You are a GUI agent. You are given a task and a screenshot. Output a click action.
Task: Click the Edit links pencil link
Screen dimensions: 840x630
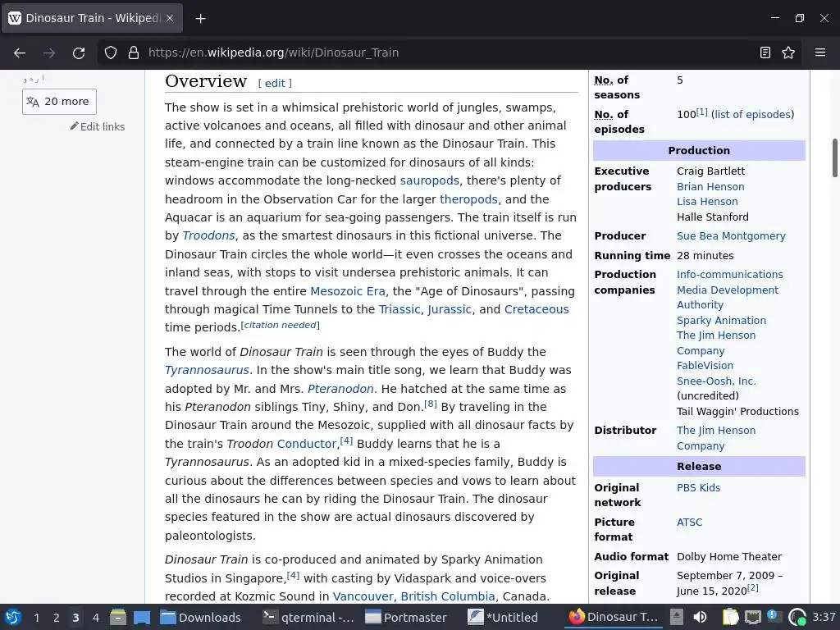point(98,126)
